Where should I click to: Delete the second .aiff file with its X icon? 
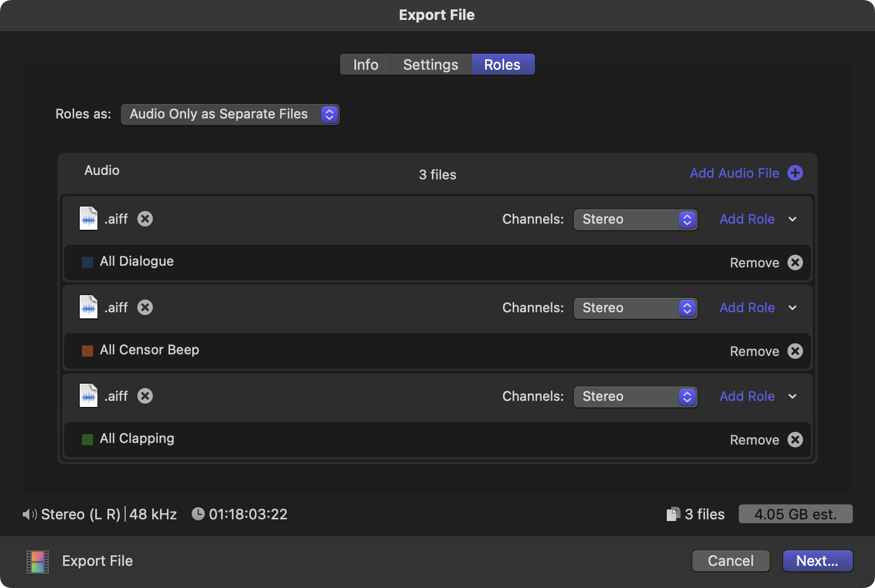point(145,307)
